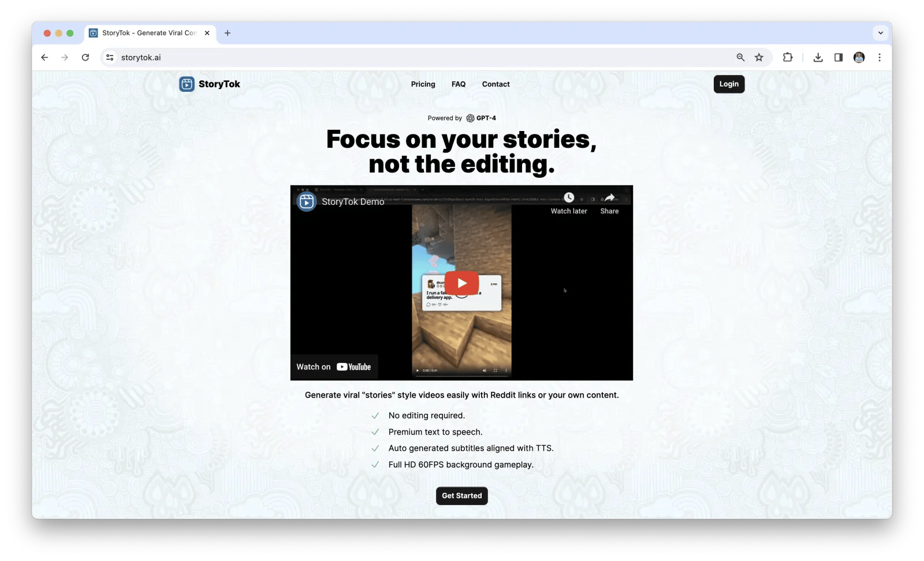Open browser Downloads icon
Viewport: 924px width, 561px height.
click(818, 58)
